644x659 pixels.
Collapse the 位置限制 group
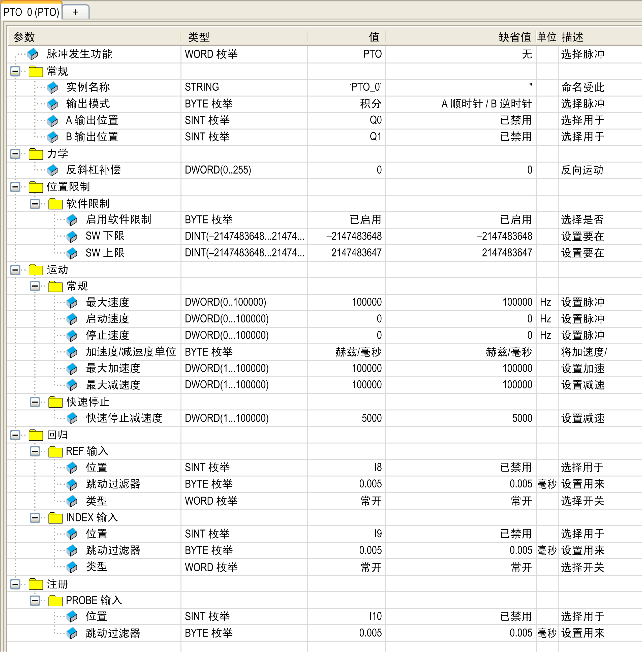pos(15,187)
